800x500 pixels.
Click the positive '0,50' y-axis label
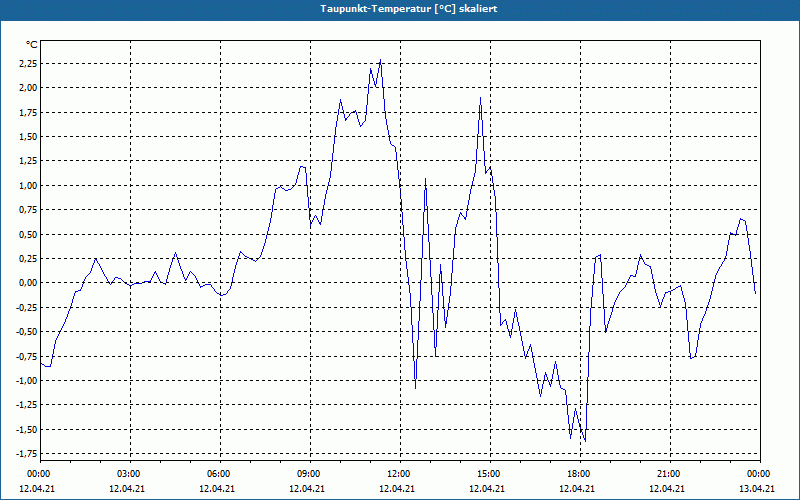29,234
